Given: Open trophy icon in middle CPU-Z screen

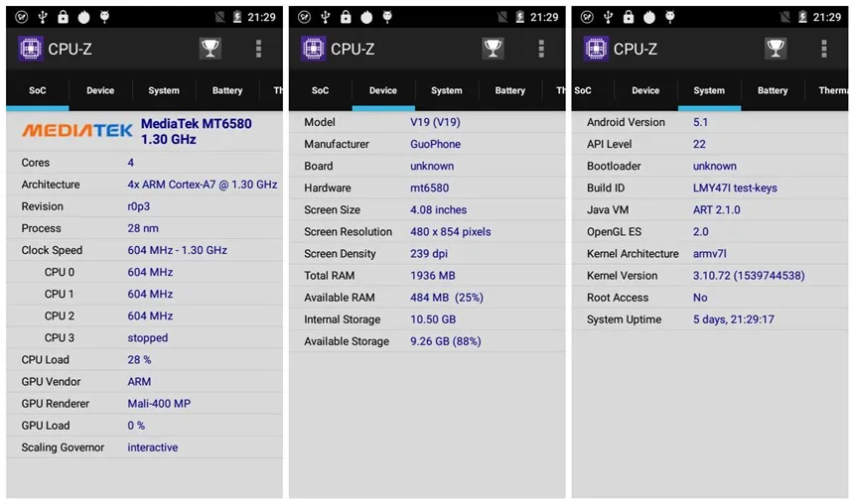Looking at the screenshot, I should click(493, 49).
